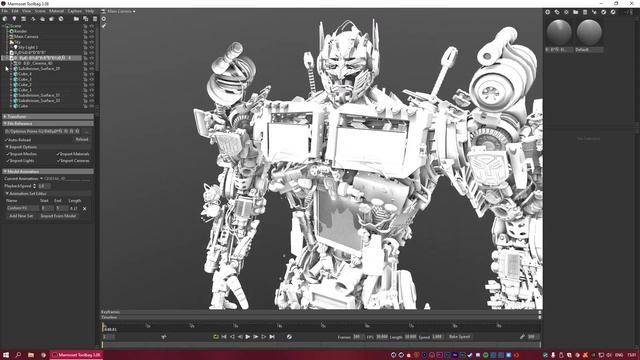The width and height of the screenshot is (640, 360).
Task: Toggle visibility of the Sky Light 1 row
Action: point(91,47)
